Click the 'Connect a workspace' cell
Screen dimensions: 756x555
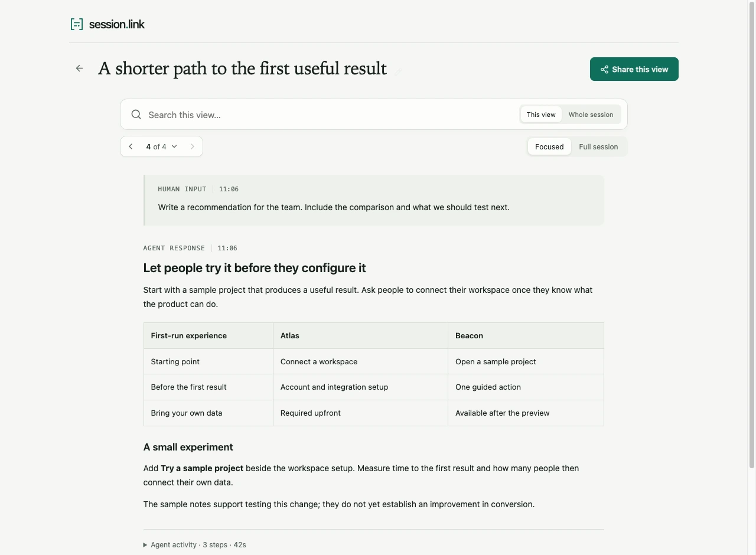point(360,361)
